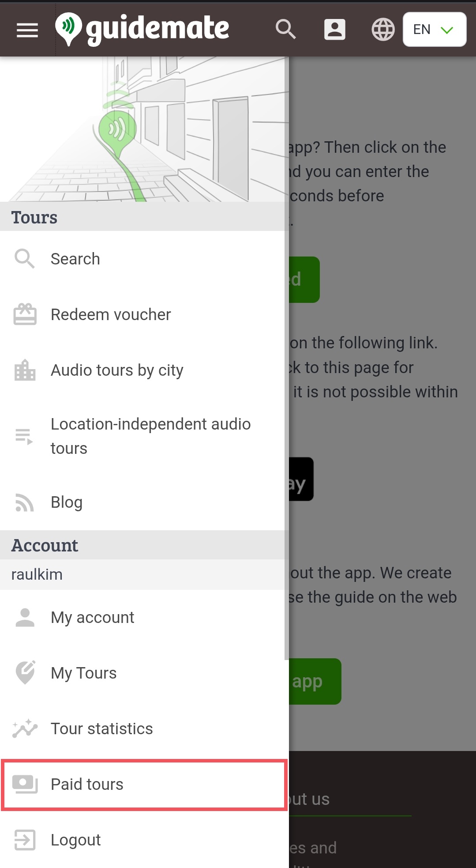Tap the Logout exit arrow icon

25,840
